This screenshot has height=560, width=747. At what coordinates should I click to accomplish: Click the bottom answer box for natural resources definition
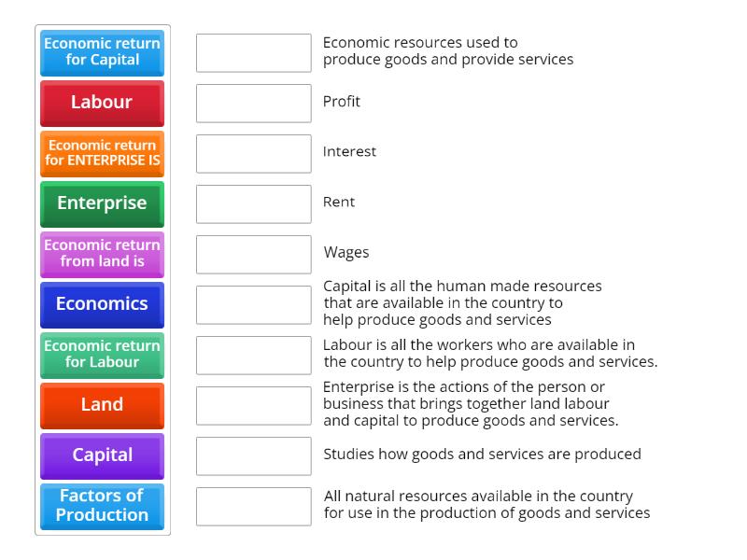coord(253,504)
